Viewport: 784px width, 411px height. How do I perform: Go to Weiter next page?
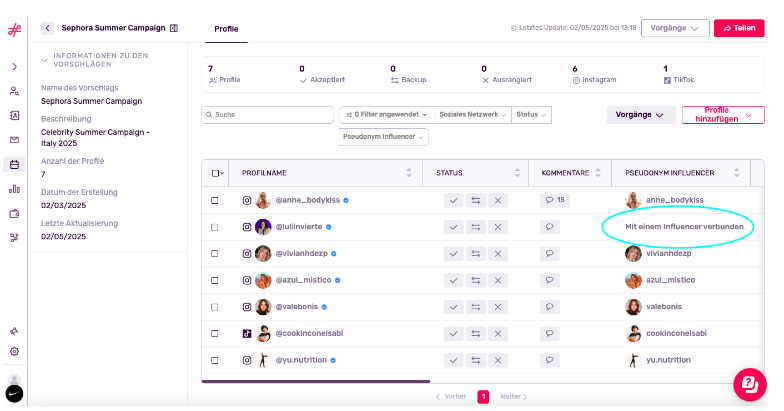pos(514,396)
